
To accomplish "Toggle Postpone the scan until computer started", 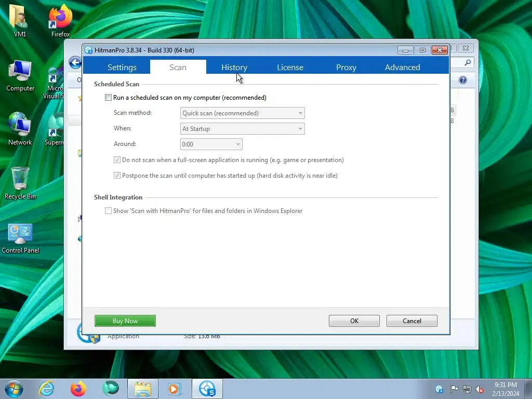I will point(117,176).
